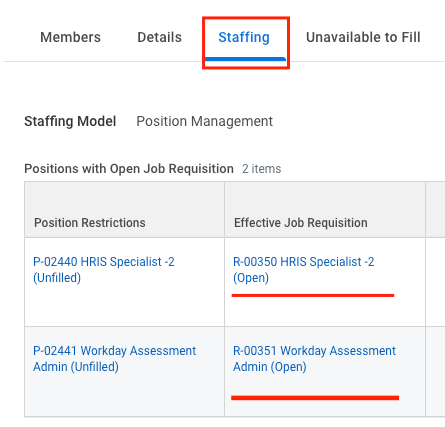Switch to the Details tab
Image resolution: width=445 pixels, height=427 pixels.
(160, 37)
